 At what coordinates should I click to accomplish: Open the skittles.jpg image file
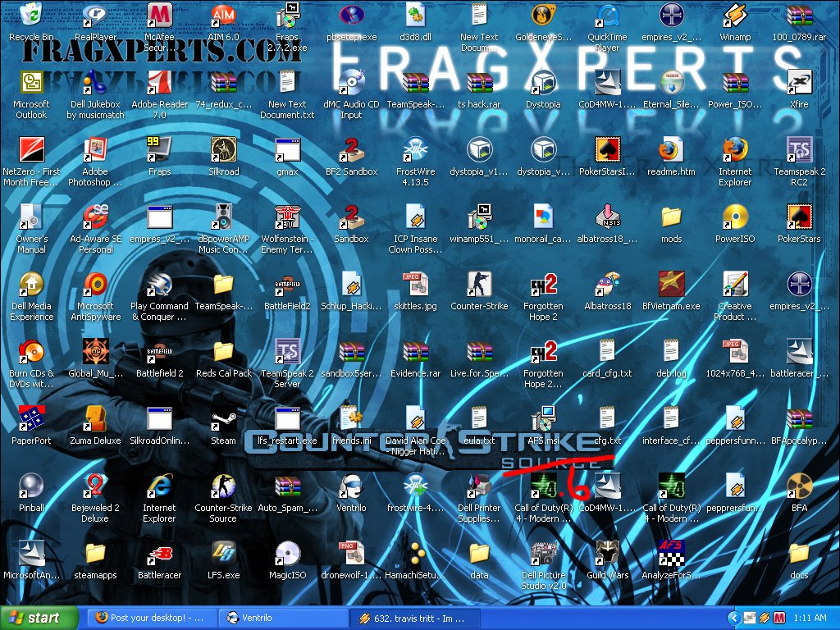coord(415,284)
